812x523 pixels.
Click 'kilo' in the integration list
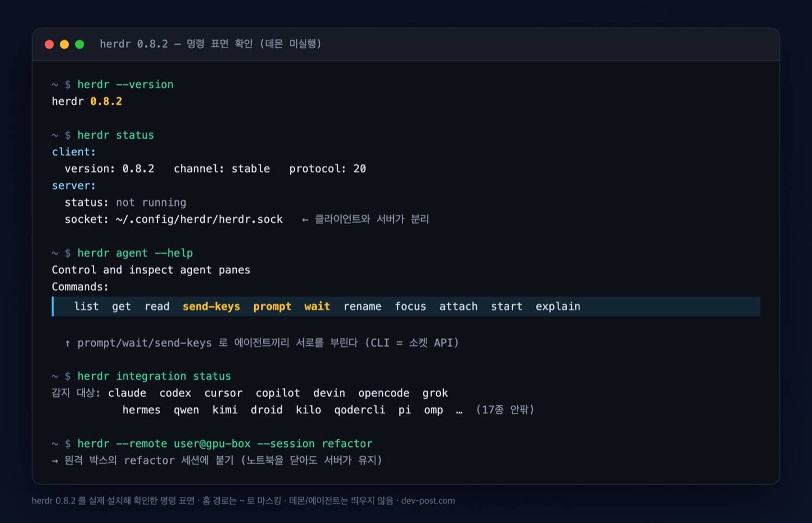(x=309, y=410)
